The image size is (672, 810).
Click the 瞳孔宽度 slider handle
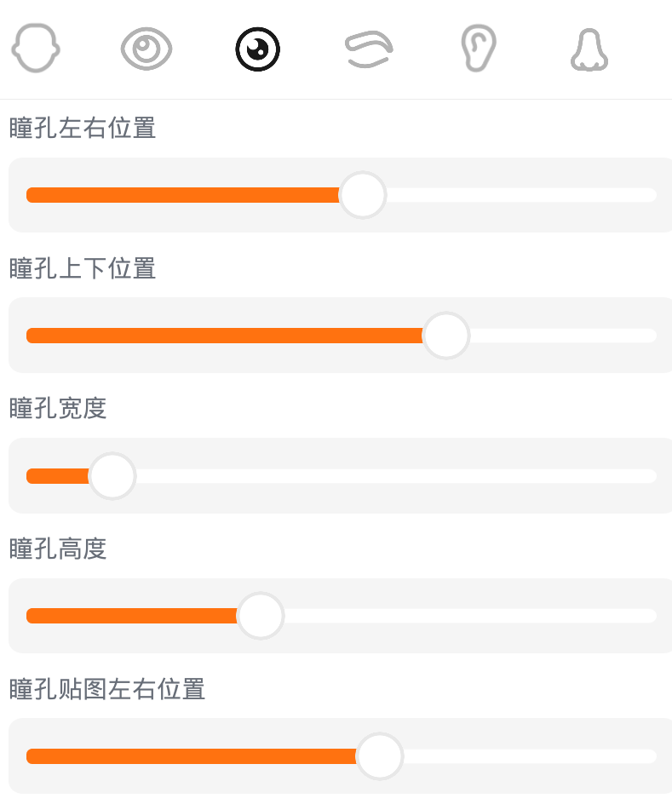(112, 476)
